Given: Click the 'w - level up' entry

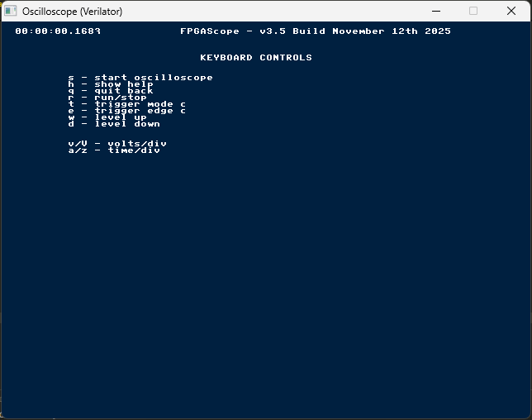Looking at the screenshot, I should pos(107,117).
